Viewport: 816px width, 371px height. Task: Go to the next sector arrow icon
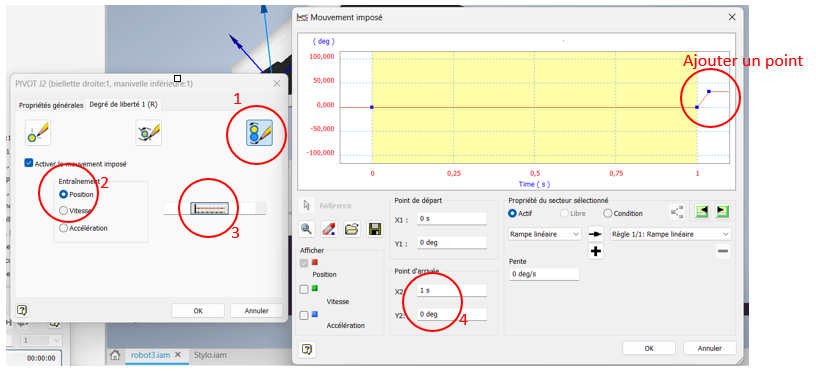point(722,211)
